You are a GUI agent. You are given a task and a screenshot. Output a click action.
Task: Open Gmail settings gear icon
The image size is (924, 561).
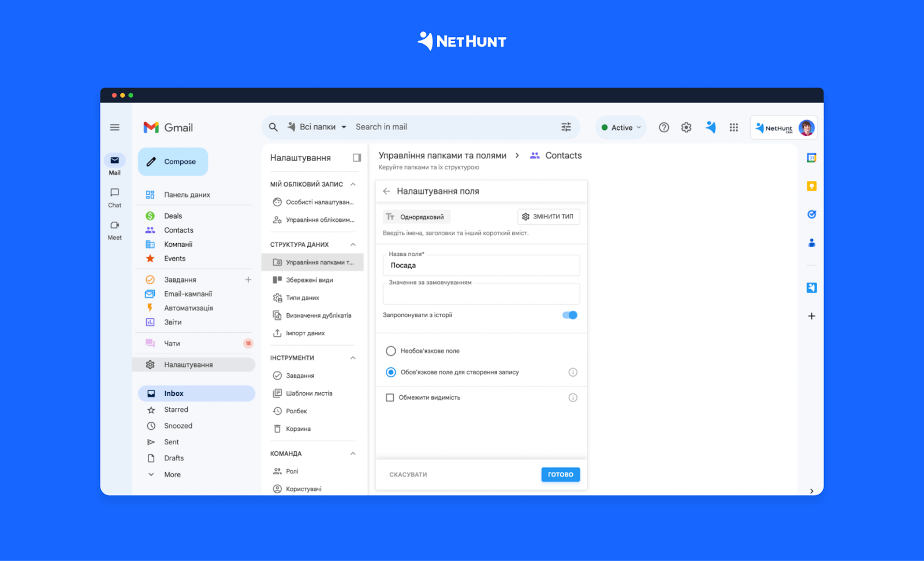686,128
